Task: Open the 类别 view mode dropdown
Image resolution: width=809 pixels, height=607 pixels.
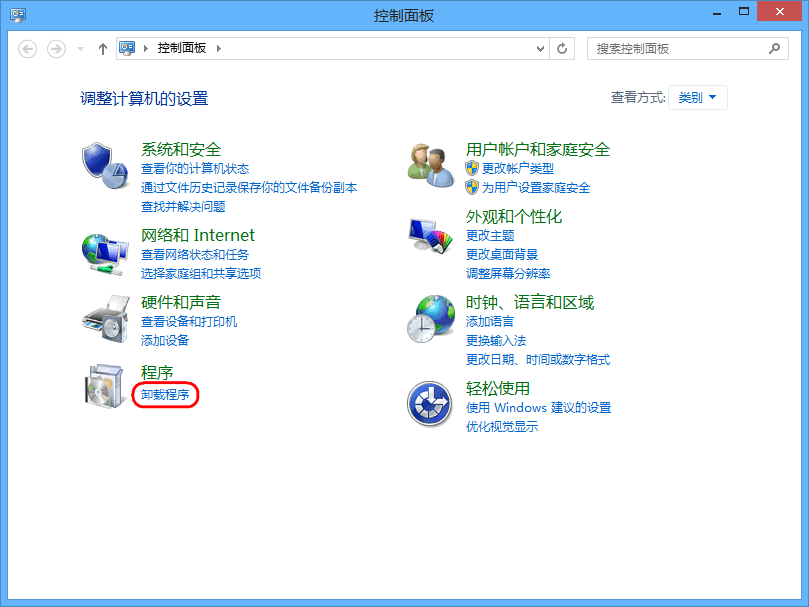Action: pyautogui.click(x=698, y=98)
